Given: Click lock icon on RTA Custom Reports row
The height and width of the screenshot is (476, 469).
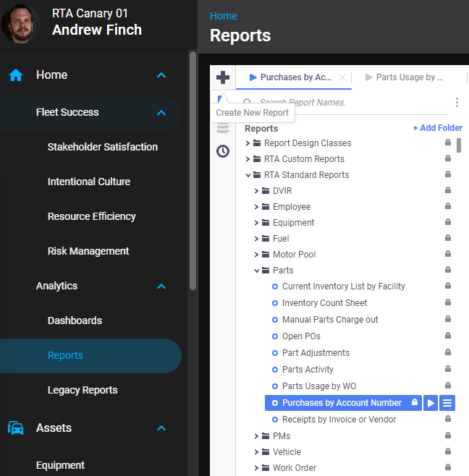Looking at the screenshot, I should [448, 159].
